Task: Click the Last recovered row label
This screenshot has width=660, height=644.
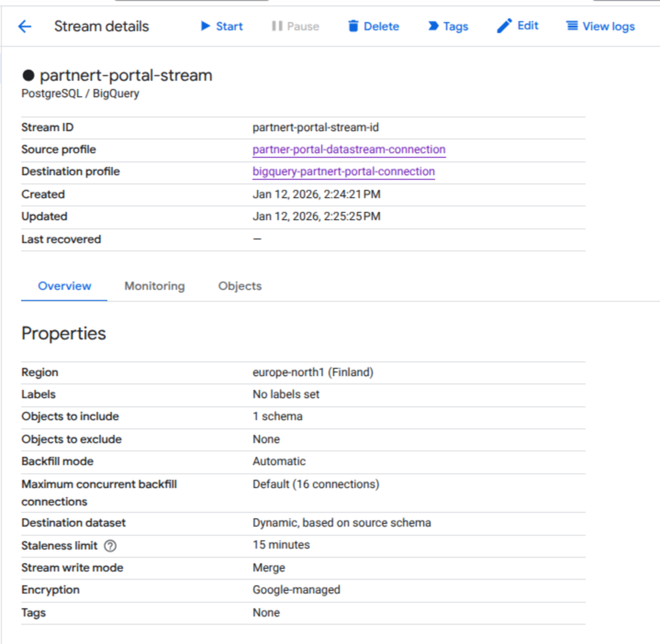Action: [x=61, y=239]
